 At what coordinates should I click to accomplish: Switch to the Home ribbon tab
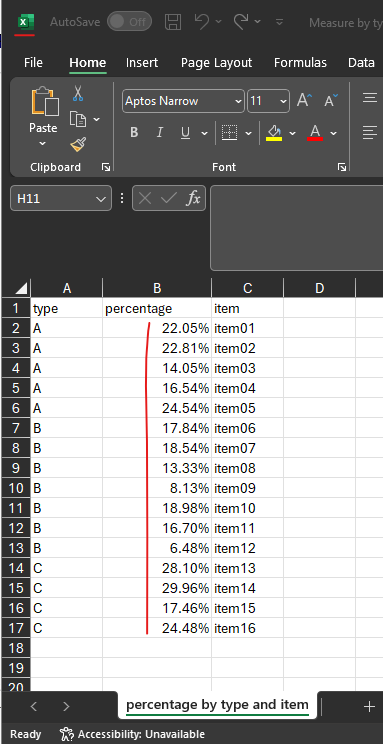point(87,63)
